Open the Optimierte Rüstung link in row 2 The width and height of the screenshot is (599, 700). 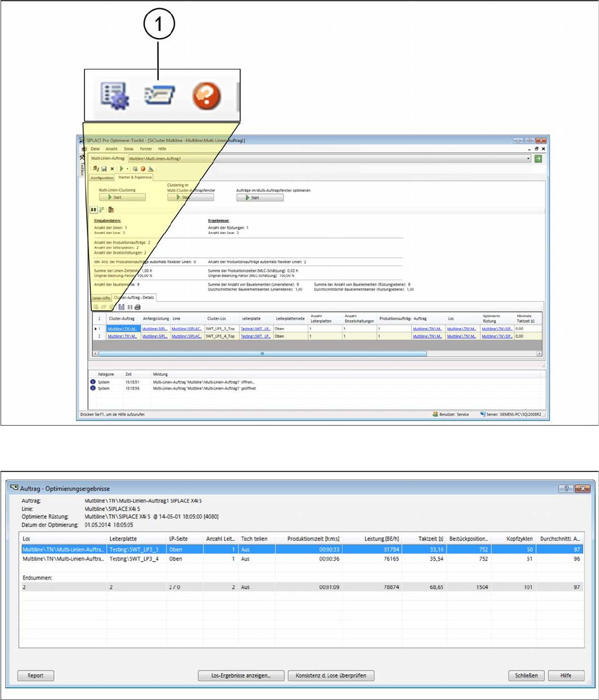coord(497,336)
